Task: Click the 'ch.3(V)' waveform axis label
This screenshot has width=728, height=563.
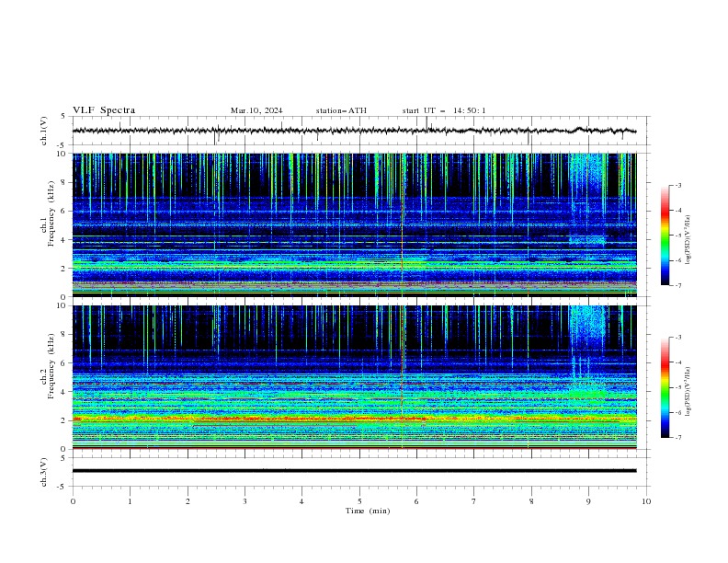Action: click(44, 473)
